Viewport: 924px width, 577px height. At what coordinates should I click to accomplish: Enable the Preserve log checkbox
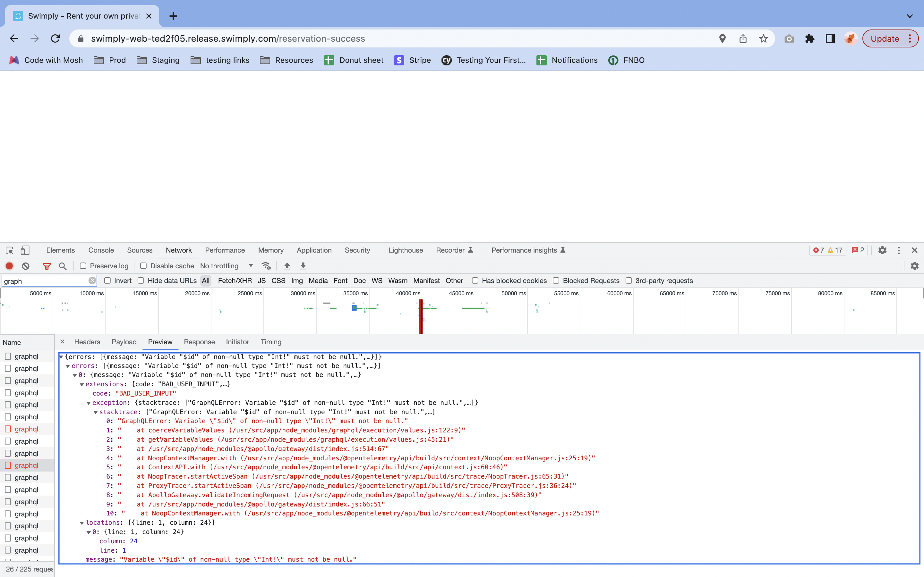pos(83,266)
